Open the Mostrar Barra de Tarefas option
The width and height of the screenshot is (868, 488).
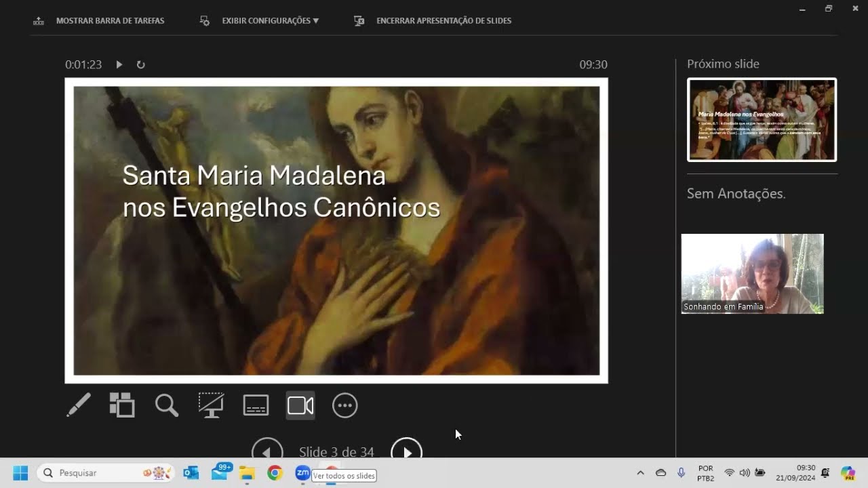click(99, 21)
